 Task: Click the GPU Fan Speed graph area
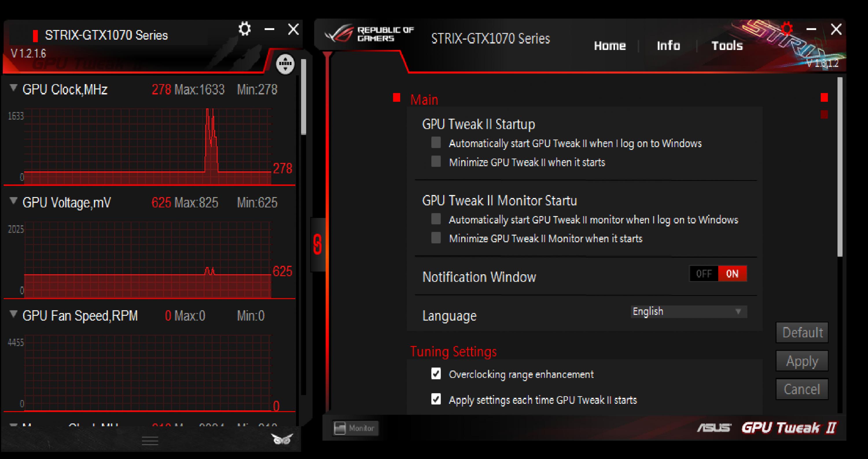tap(148, 372)
